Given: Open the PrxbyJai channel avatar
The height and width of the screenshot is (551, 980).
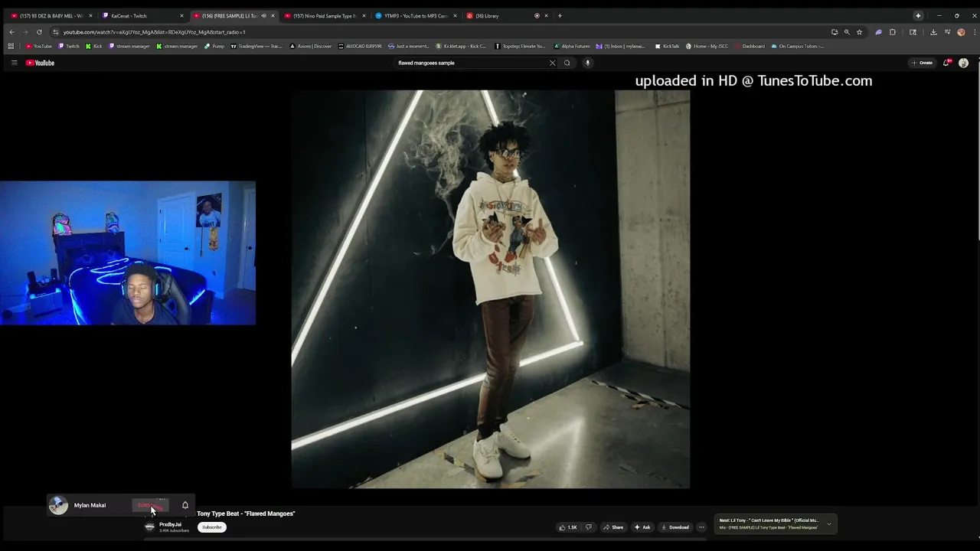Looking at the screenshot, I should click(x=149, y=527).
